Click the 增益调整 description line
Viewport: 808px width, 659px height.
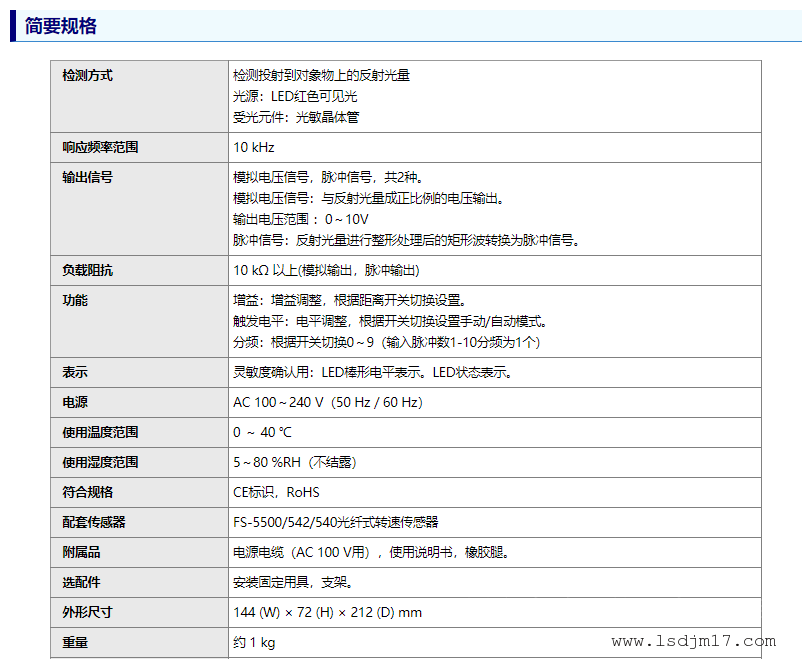pos(349,301)
